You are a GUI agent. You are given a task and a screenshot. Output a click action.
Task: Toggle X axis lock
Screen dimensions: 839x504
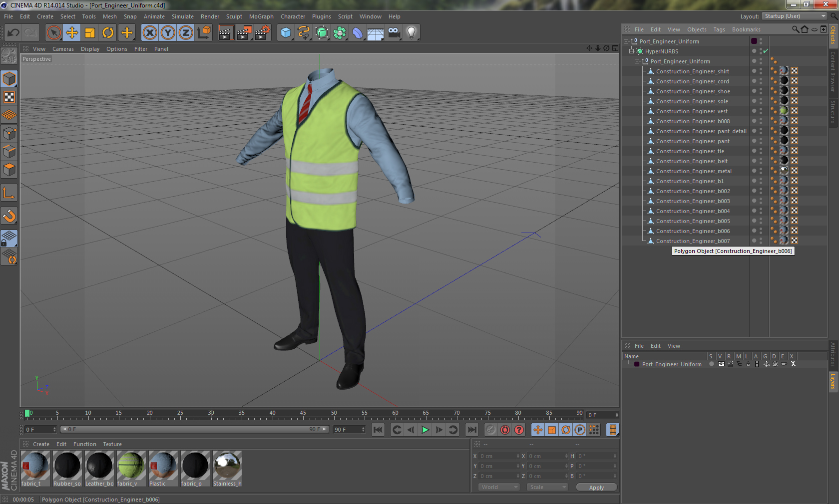(x=149, y=33)
